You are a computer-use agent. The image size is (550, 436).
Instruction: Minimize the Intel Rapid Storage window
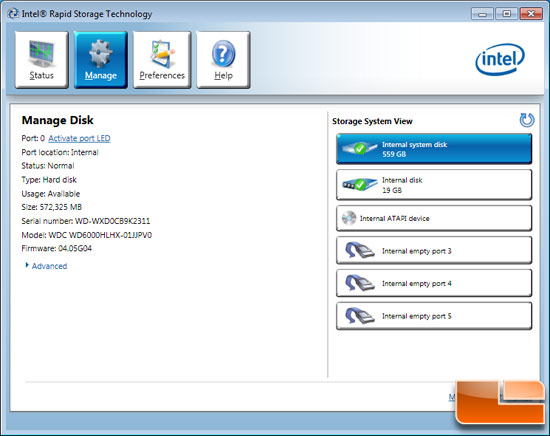[x=483, y=14]
